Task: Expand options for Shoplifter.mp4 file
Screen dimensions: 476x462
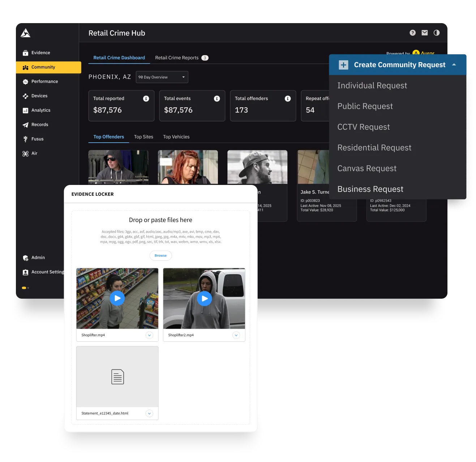Action: (149, 335)
